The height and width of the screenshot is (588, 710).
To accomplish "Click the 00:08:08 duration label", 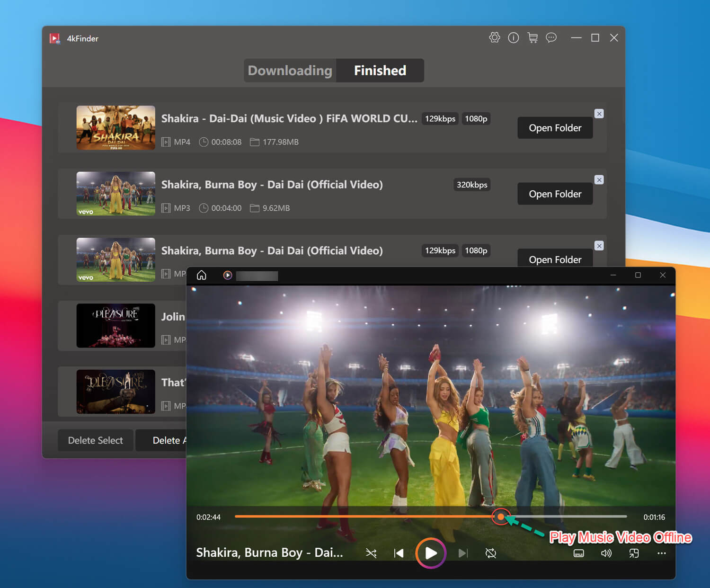I will (x=226, y=142).
